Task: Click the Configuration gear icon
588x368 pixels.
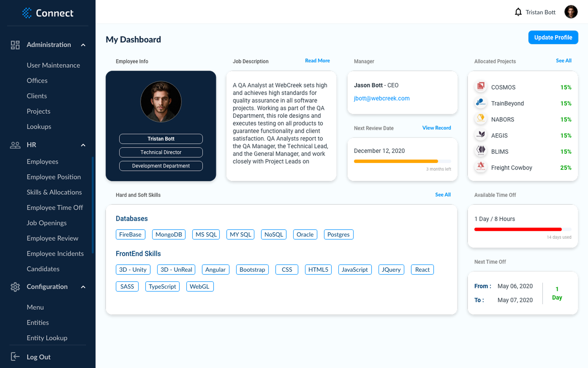Action: coord(15,287)
